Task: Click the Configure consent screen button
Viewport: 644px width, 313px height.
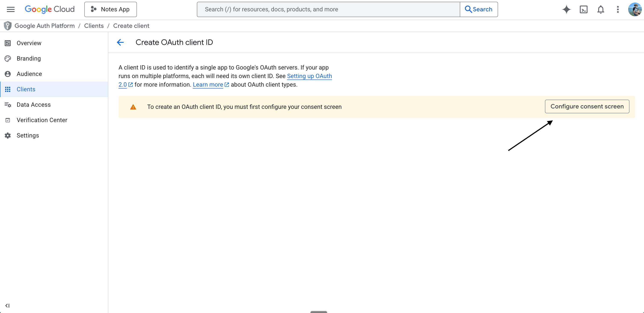Action: 587,106
